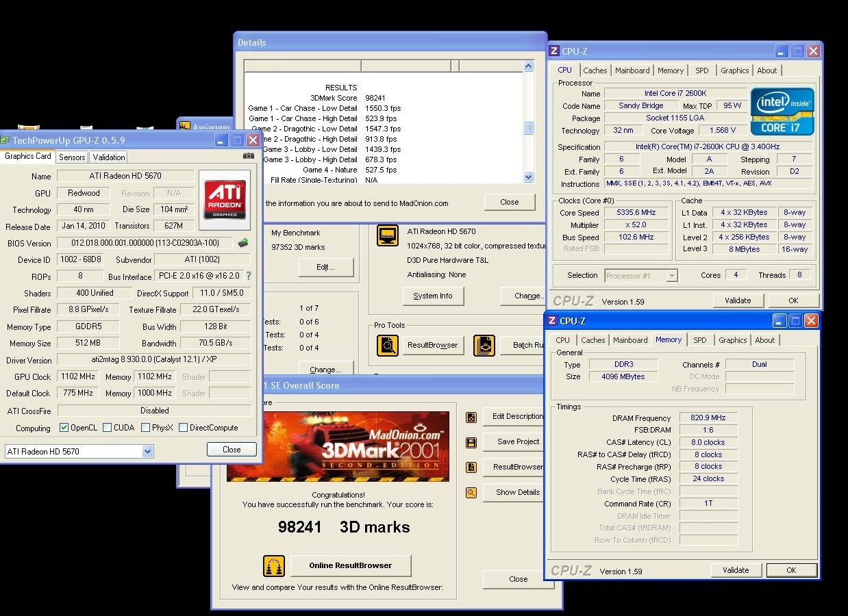Click the Online ResultBrowser button

pyautogui.click(x=351, y=565)
